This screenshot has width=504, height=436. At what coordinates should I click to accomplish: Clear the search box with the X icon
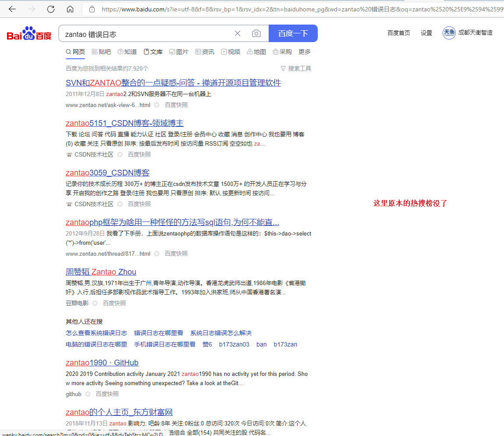238,33
